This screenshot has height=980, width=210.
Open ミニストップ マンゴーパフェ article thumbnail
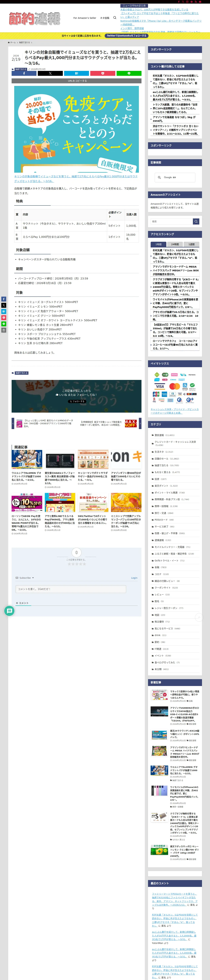tap(126, 503)
